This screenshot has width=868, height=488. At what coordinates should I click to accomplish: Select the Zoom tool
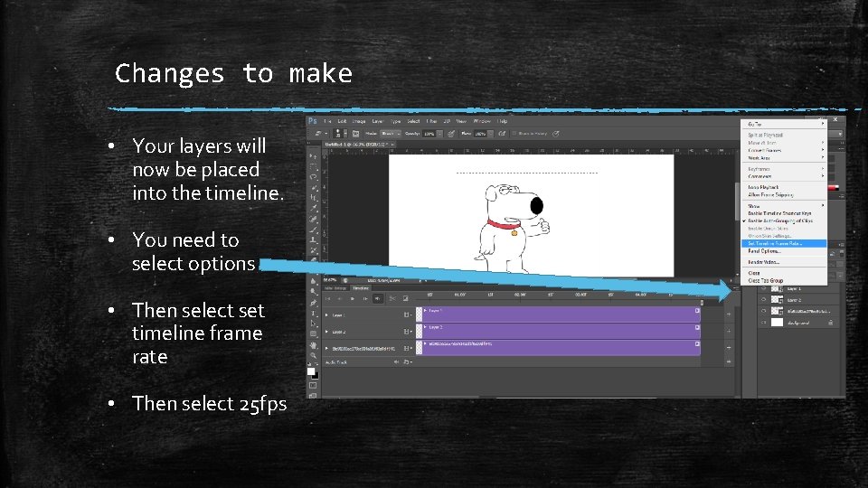[314, 354]
